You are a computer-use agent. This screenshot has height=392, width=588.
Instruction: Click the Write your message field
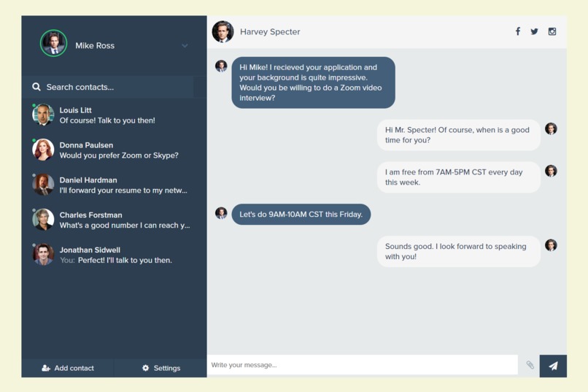coord(363,364)
